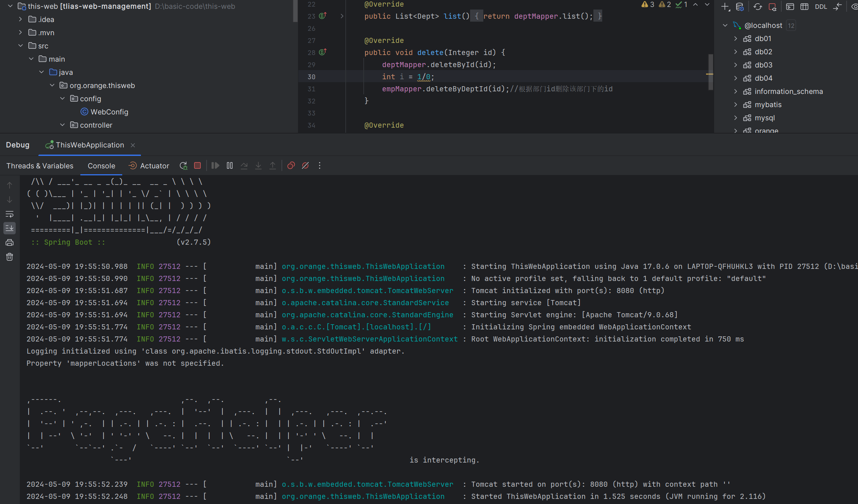Expand the db01 database node

(735, 38)
